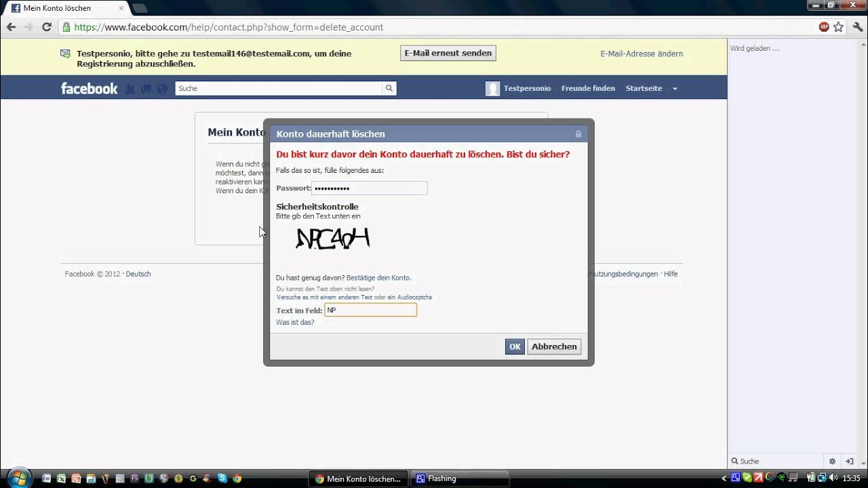
Task: Click the chat sidebar Suche field
Action: coord(776,461)
